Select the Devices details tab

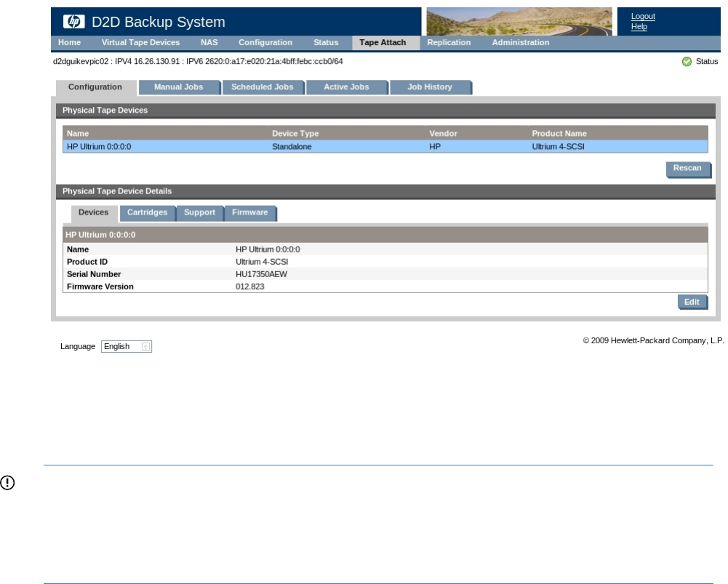point(93,212)
